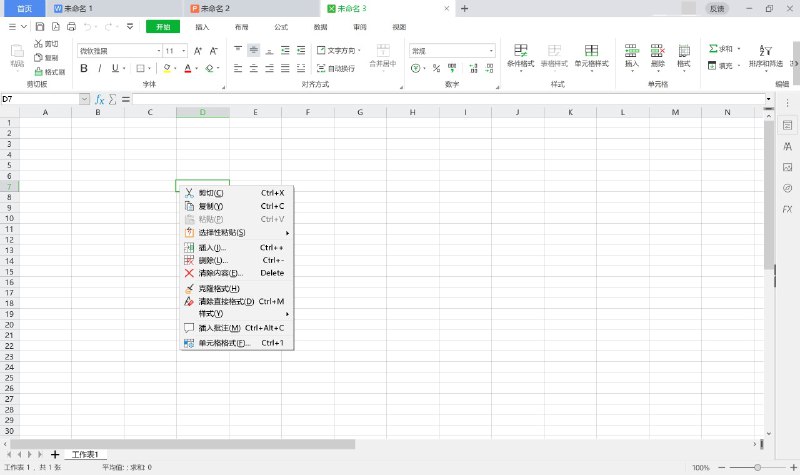
Task: Click the ribbon Insert cells (插入) icon
Action: (x=632, y=50)
